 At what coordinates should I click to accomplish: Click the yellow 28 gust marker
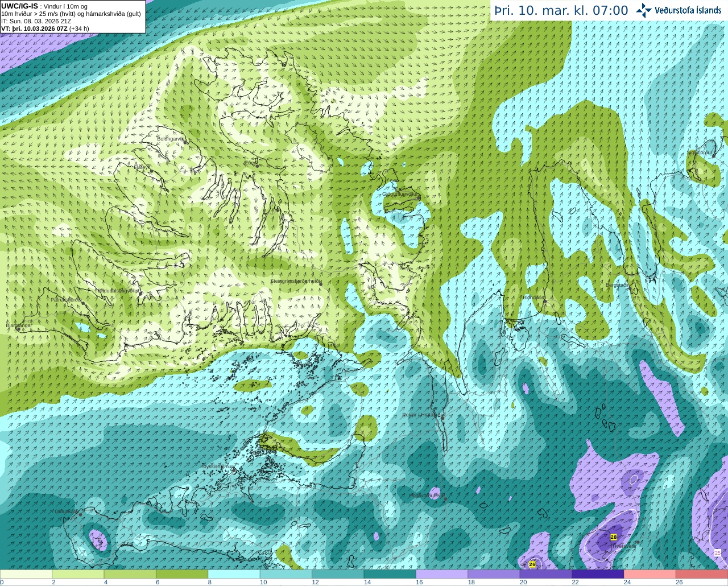(614, 537)
